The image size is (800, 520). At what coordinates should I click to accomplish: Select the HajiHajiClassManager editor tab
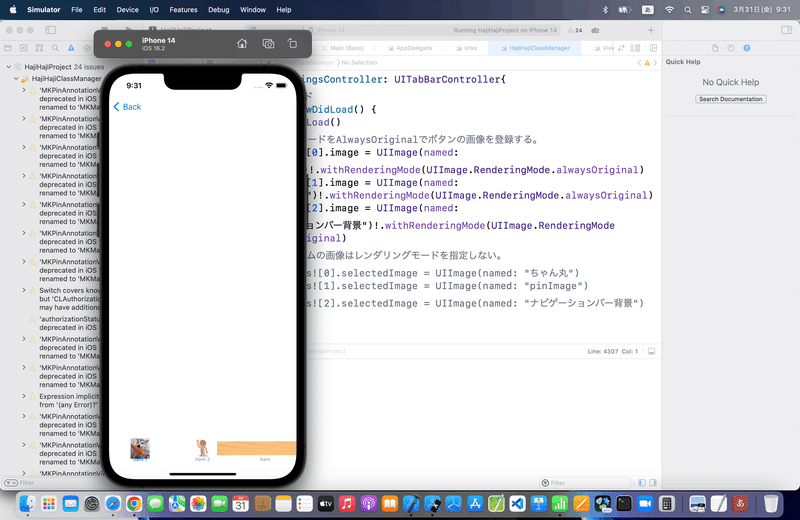pos(535,48)
